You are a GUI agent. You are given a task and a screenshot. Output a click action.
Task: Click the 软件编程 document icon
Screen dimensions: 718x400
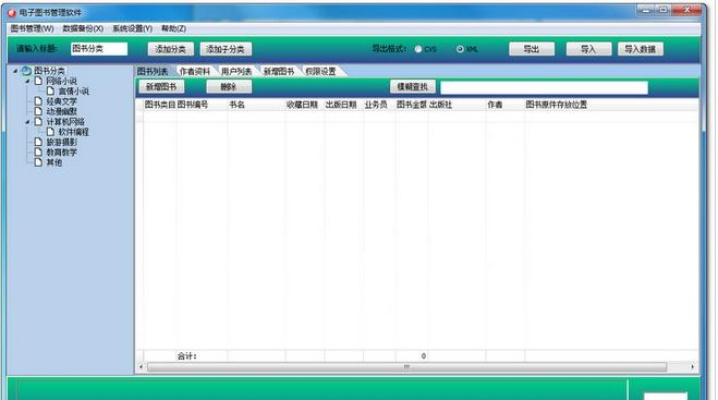[50, 132]
